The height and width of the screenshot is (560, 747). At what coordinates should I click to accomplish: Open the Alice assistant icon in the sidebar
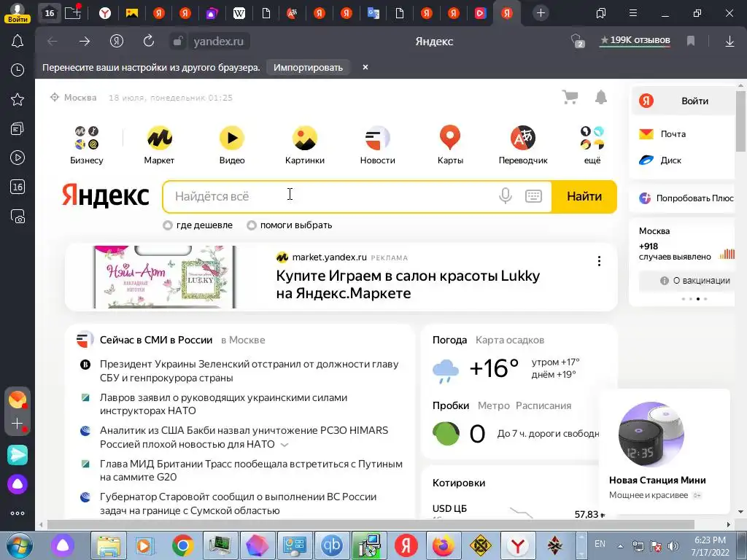tap(18, 484)
